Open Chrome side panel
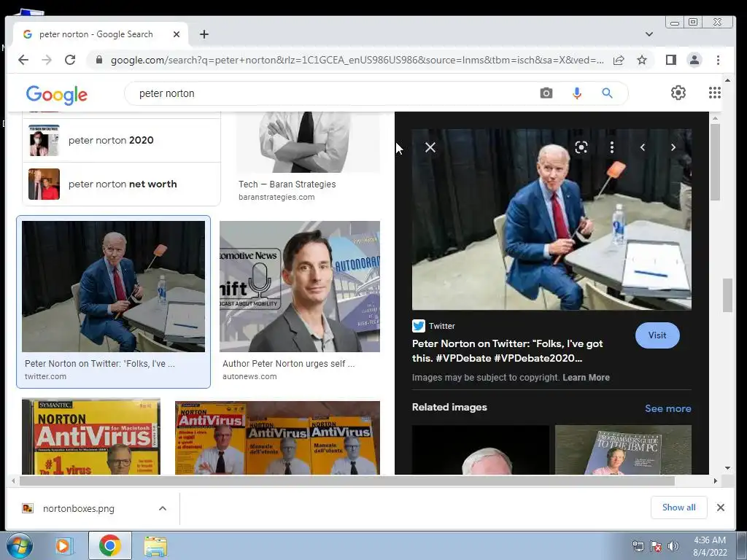Image resolution: width=747 pixels, height=560 pixels. 671,60
